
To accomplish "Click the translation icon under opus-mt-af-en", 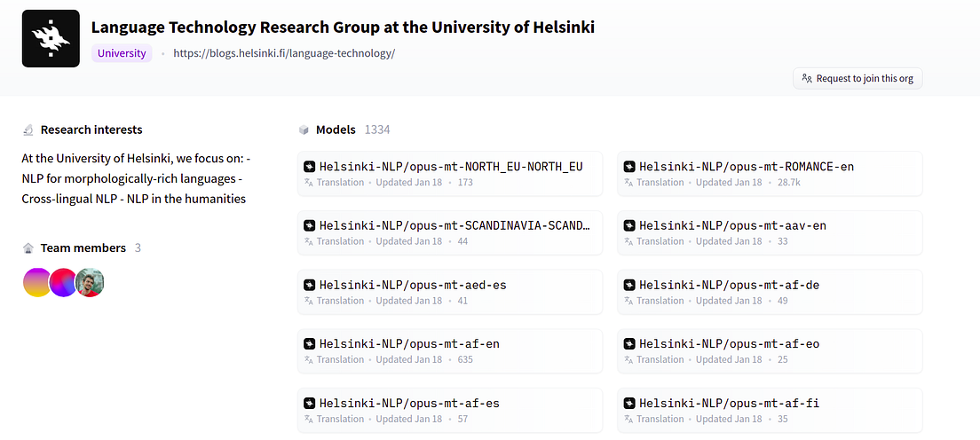I will pos(308,359).
